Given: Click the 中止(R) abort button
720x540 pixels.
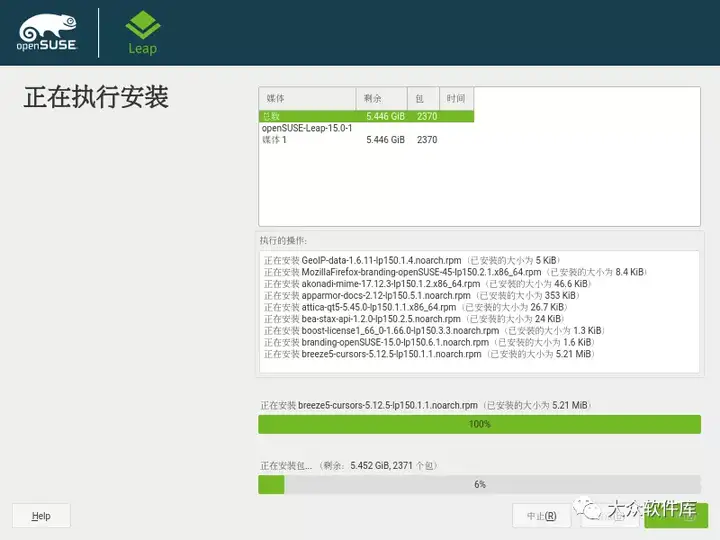Looking at the screenshot, I should tap(542, 516).
